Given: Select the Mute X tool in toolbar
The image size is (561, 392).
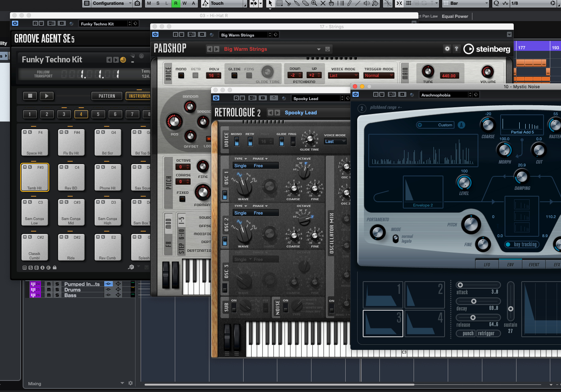Looking at the screenshot, I should [x=323, y=3].
